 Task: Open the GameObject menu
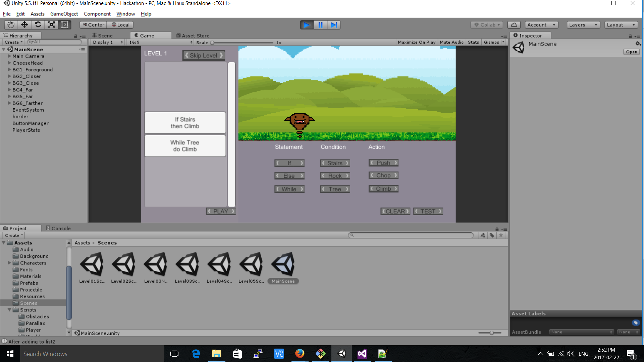64,14
